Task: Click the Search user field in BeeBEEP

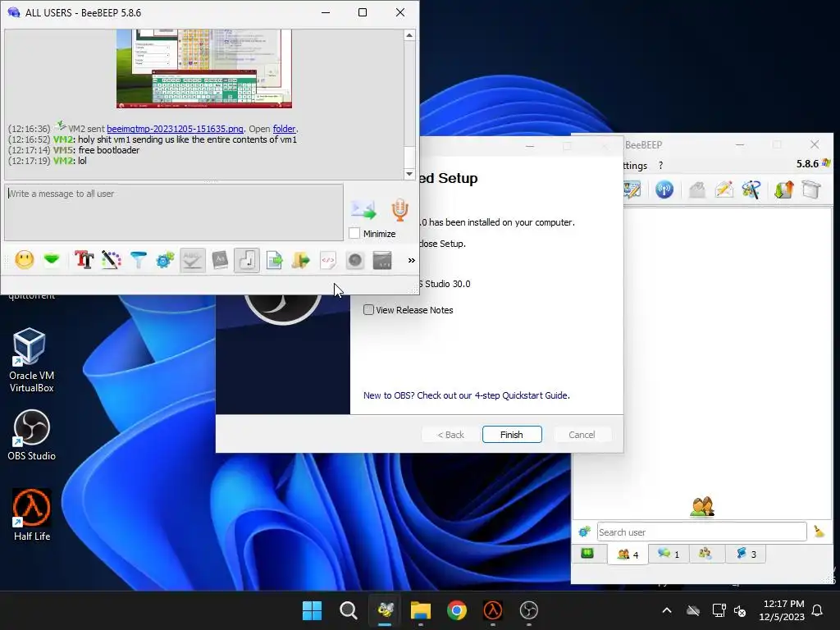Action: (x=702, y=532)
